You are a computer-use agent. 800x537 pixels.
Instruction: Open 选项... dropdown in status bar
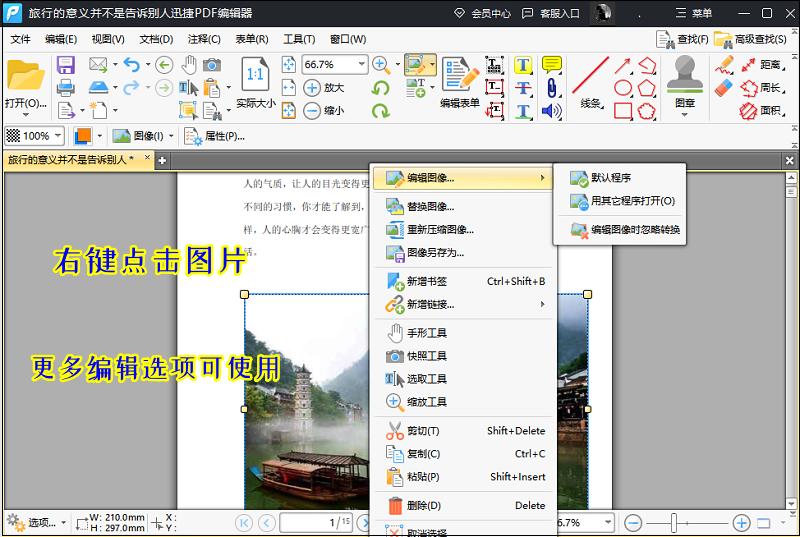[37, 523]
